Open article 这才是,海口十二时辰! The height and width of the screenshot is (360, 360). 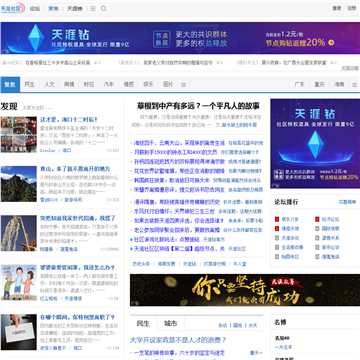(69, 120)
